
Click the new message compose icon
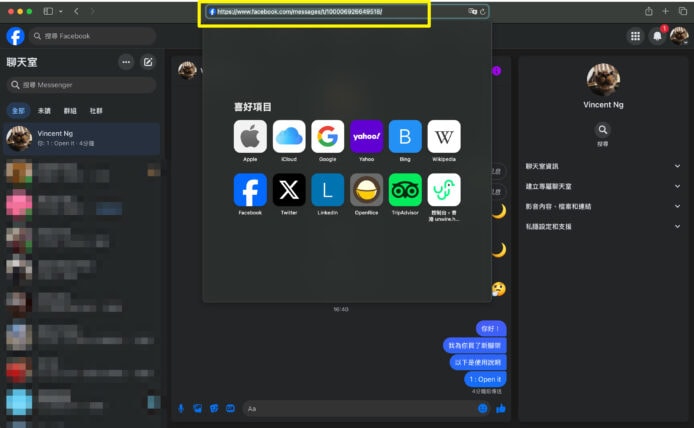click(148, 62)
